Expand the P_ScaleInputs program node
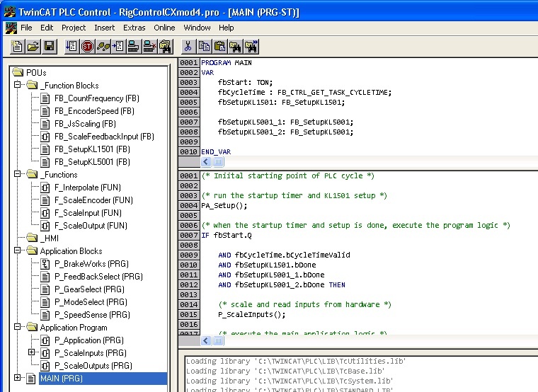Image resolution: width=538 pixels, height=392 pixels. coord(31,352)
